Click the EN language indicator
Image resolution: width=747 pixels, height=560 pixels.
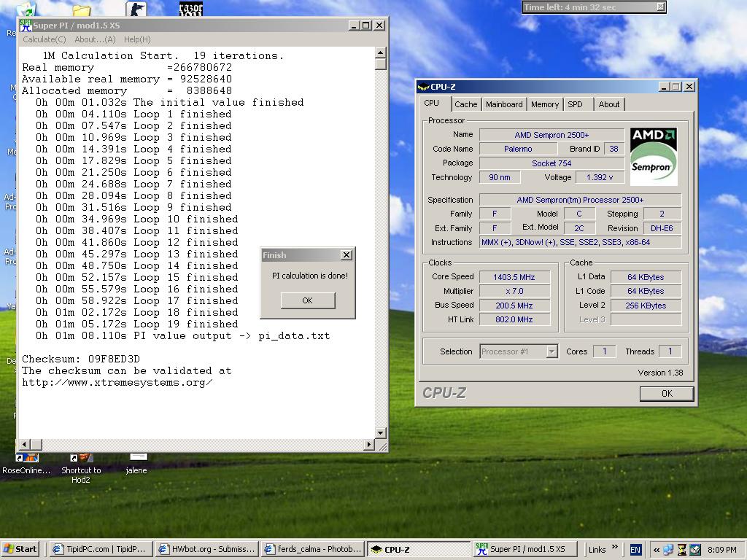[635, 550]
